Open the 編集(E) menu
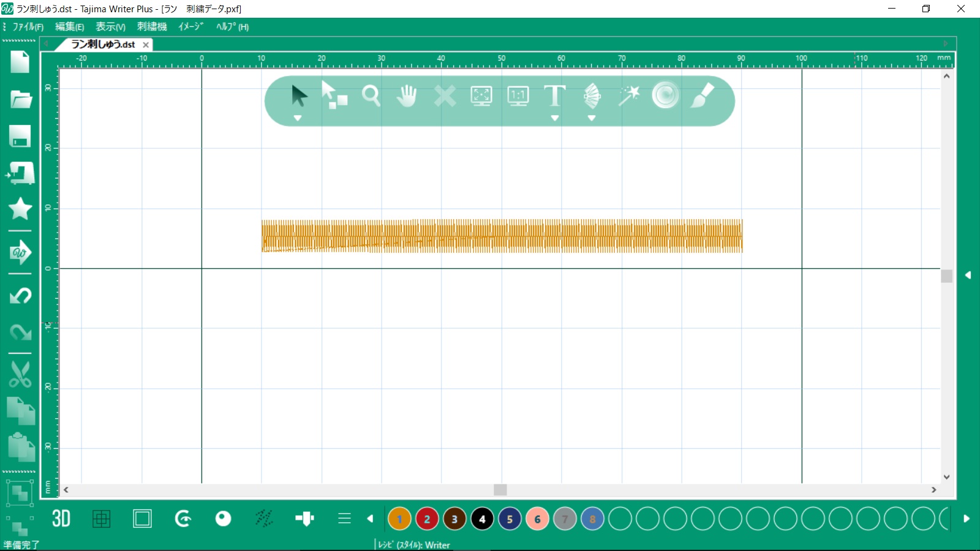This screenshot has width=980, height=551. (69, 26)
